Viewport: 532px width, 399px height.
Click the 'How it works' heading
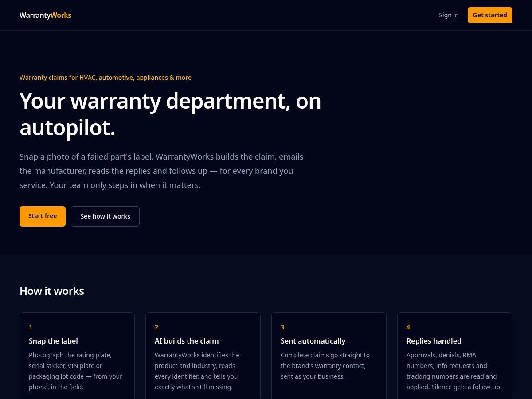click(x=52, y=291)
